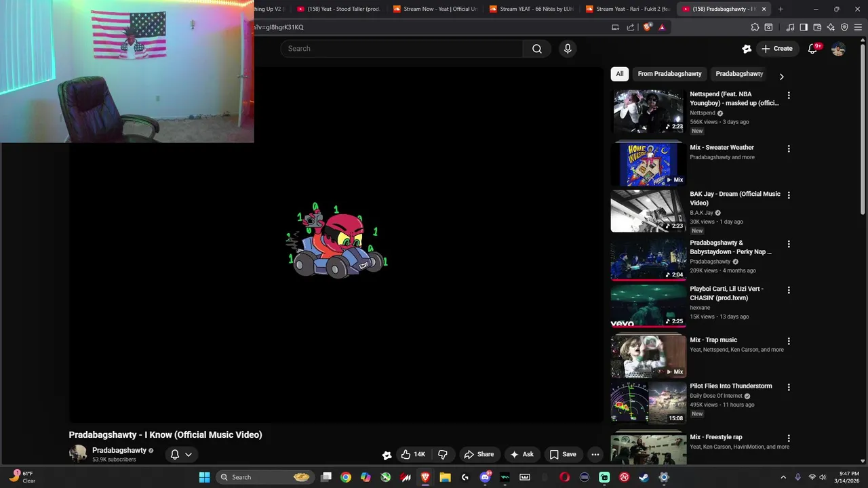The height and width of the screenshot is (488, 868).
Task: Click the Ask button below video
Action: [x=521, y=454]
